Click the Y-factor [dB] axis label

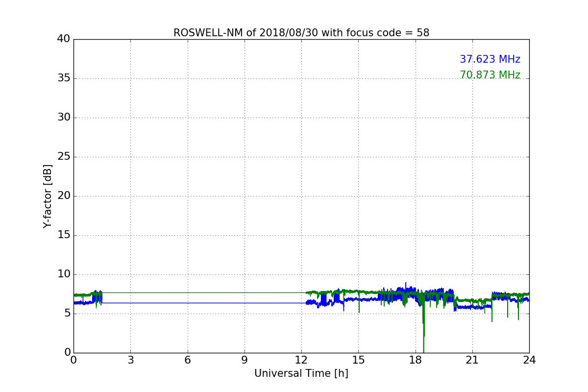(x=48, y=196)
